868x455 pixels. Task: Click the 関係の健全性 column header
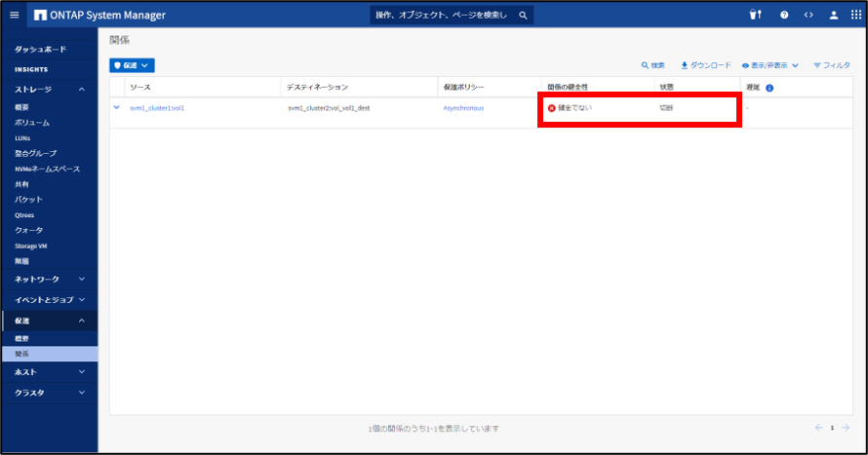tap(568, 88)
